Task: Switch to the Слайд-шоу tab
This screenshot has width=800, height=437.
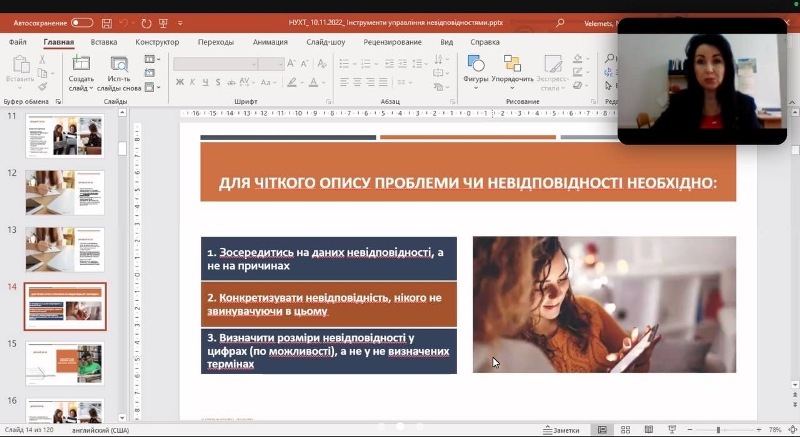Action: [326, 42]
